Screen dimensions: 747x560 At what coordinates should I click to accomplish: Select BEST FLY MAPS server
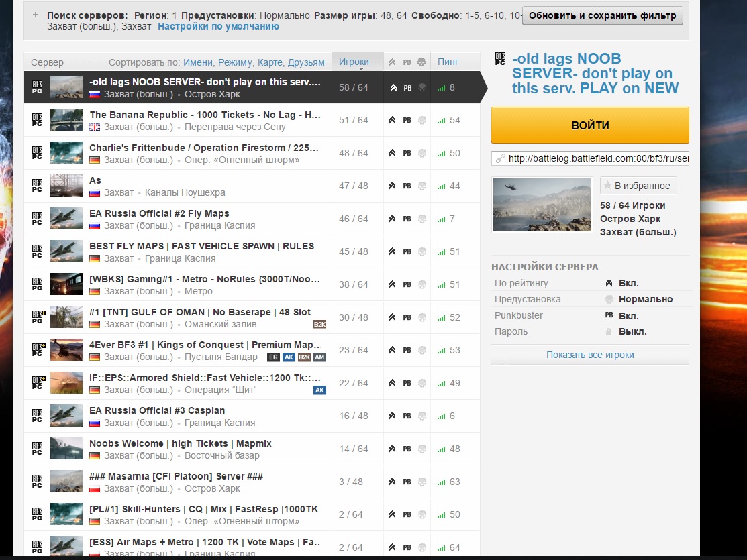252,251
